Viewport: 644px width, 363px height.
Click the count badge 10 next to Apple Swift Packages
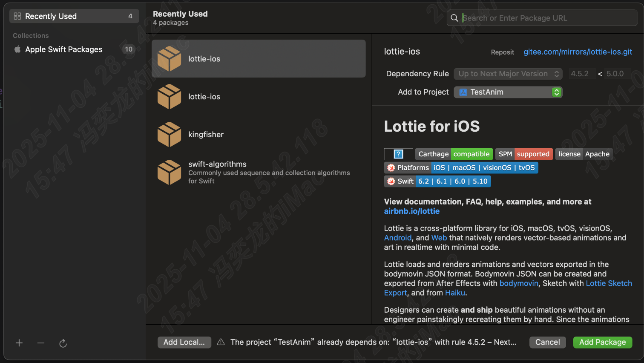[x=129, y=49]
